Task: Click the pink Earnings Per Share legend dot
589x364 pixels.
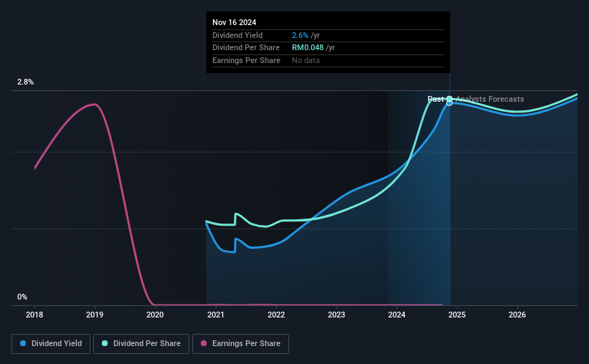Action: coord(204,343)
